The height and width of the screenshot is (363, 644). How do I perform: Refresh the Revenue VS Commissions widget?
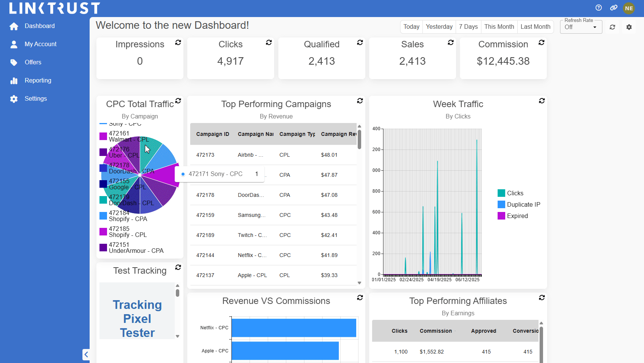tap(360, 298)
